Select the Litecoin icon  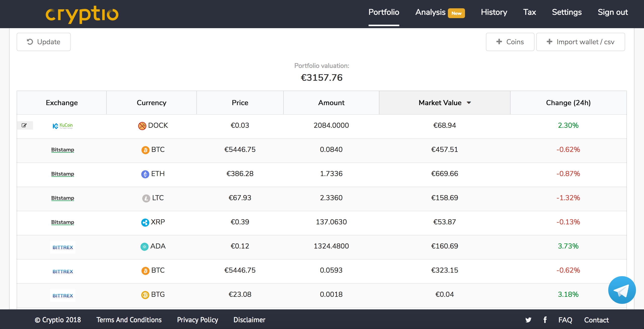pos(145,198)
